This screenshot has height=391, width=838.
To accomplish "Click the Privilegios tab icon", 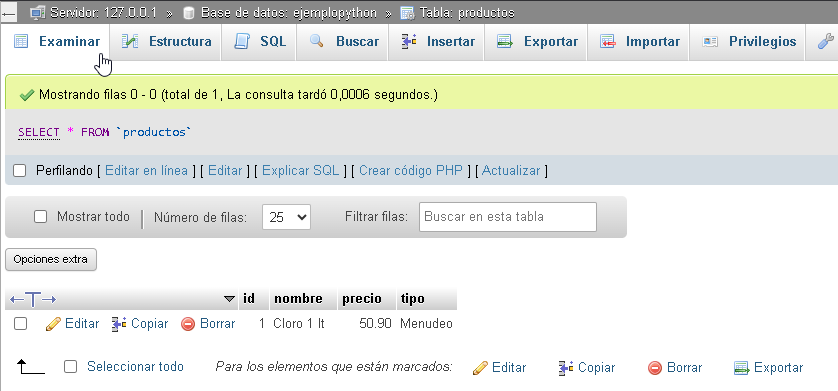I will coord(710,42).
